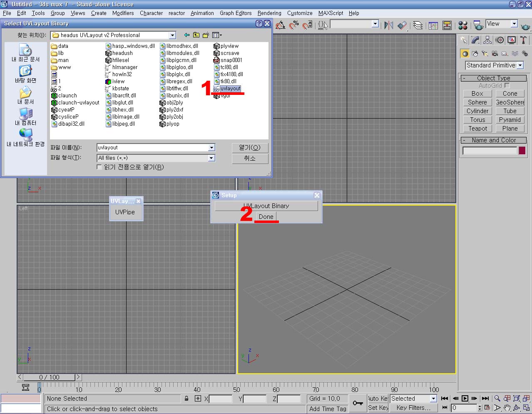Toggle the Selection Lock padlock
The width and height of the screenshot is (532, 414).
(x=186, y=399)
